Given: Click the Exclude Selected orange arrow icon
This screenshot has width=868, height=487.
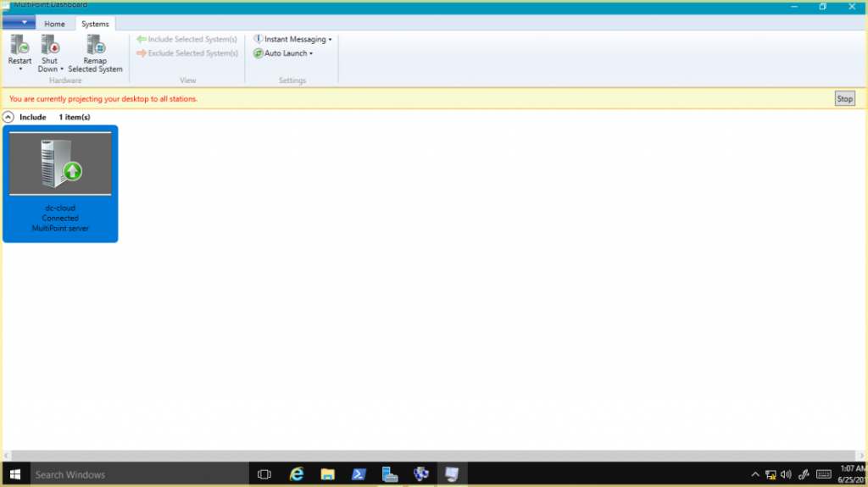Looking at the screenshot, I should pos(142,53).
